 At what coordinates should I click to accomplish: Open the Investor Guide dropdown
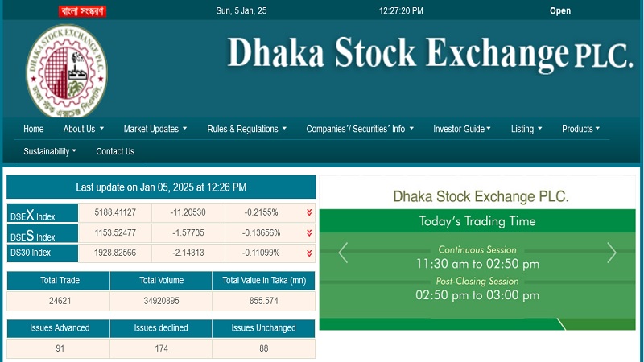pos(462,129)
